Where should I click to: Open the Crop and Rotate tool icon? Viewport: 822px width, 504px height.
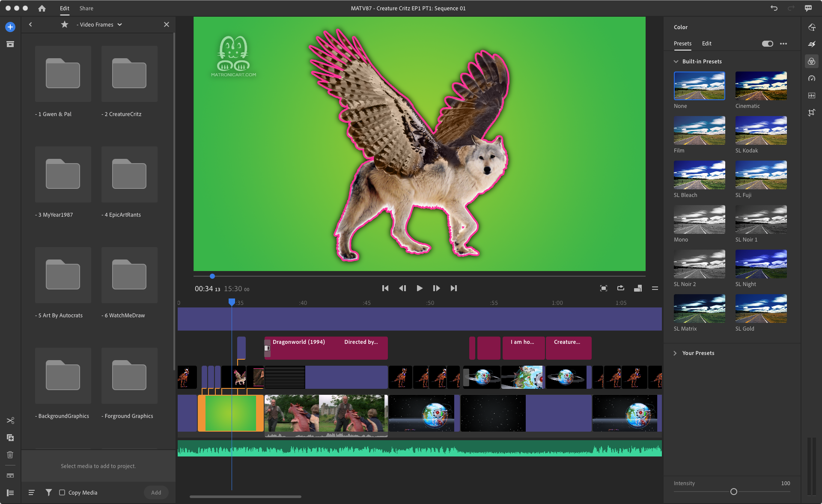[811, 113]
